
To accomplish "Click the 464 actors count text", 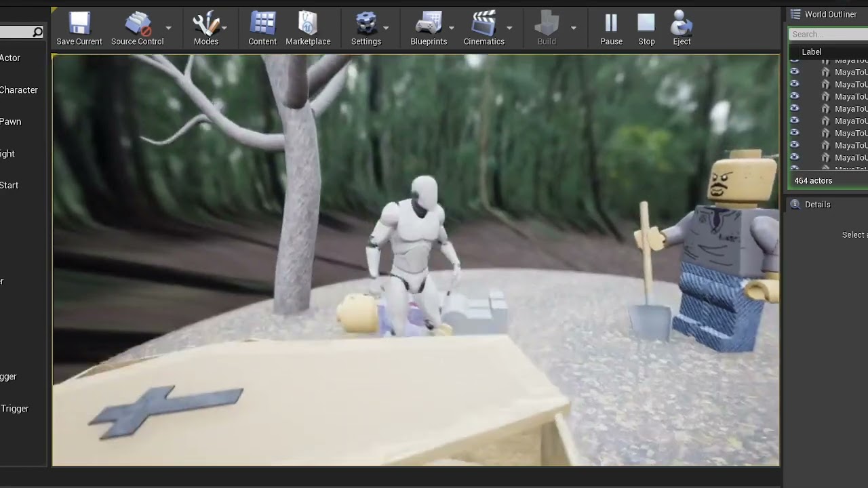I will (x=813, y=181).
